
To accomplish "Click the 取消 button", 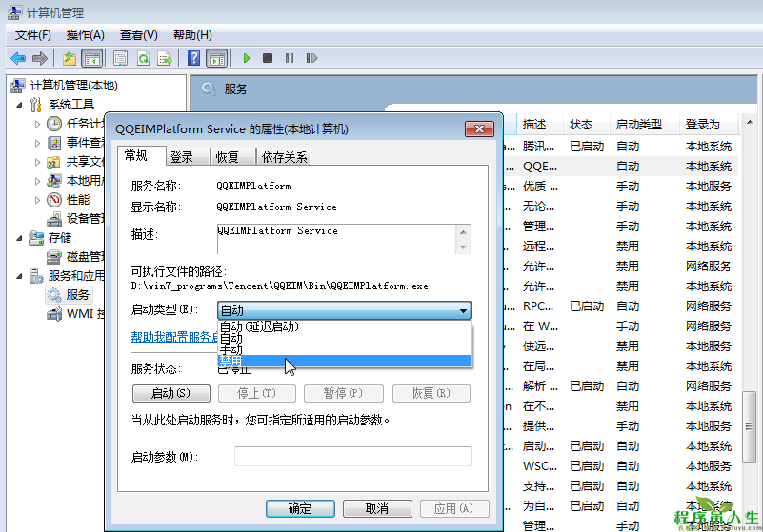I will pos(377,508).
